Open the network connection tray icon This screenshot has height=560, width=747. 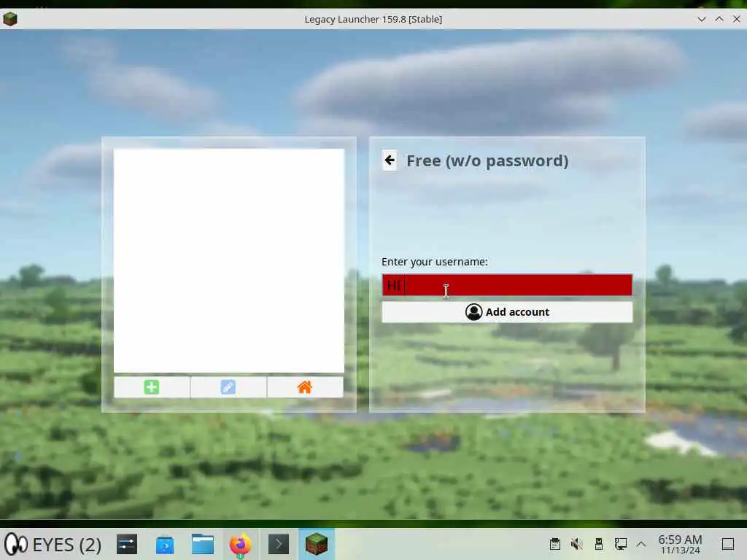(620, 544)
